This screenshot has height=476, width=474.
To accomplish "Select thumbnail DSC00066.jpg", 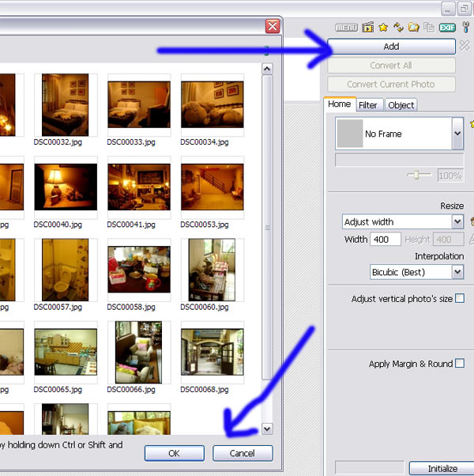I will [x=138, y=352].
